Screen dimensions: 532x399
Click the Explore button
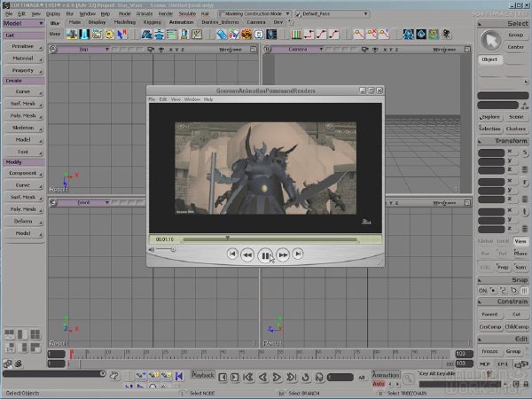tap(490, 117)
